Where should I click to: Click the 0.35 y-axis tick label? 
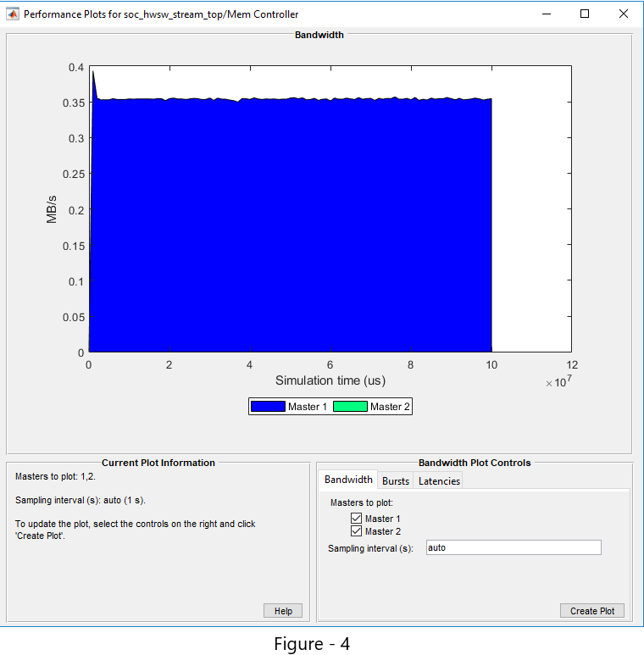click(74, 103)
